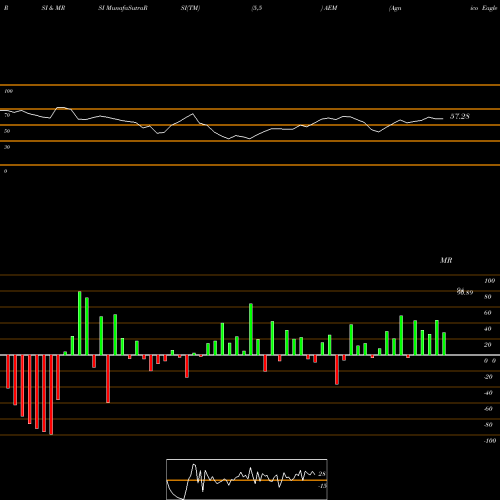Click the RSI axis label 50
500x500 pixels.
coord(7,131)
